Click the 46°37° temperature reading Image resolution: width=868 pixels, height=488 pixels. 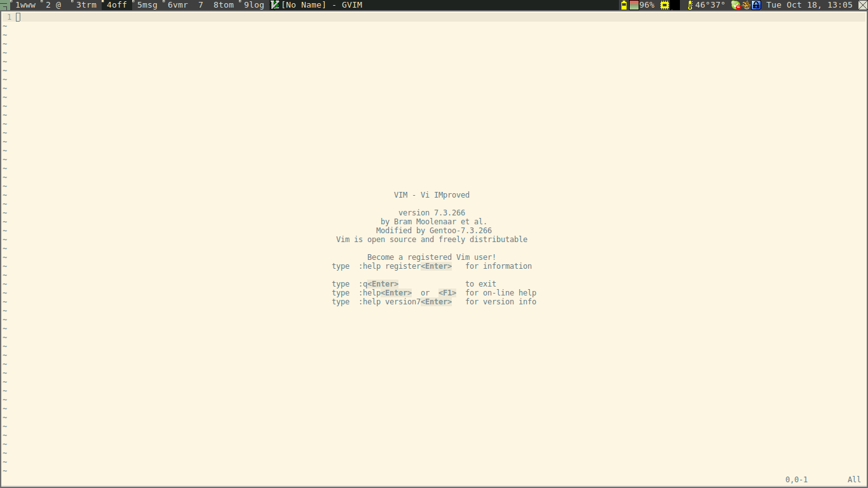pos(710,5)
